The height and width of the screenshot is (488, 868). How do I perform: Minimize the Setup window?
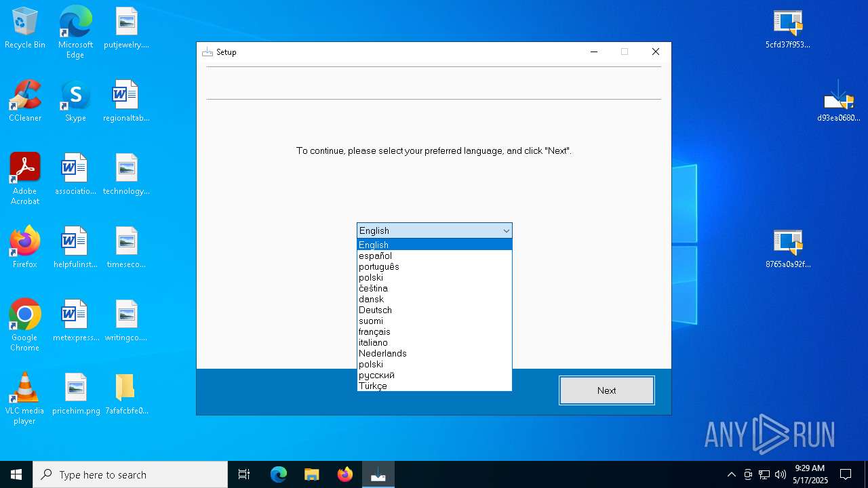point(594,52)
